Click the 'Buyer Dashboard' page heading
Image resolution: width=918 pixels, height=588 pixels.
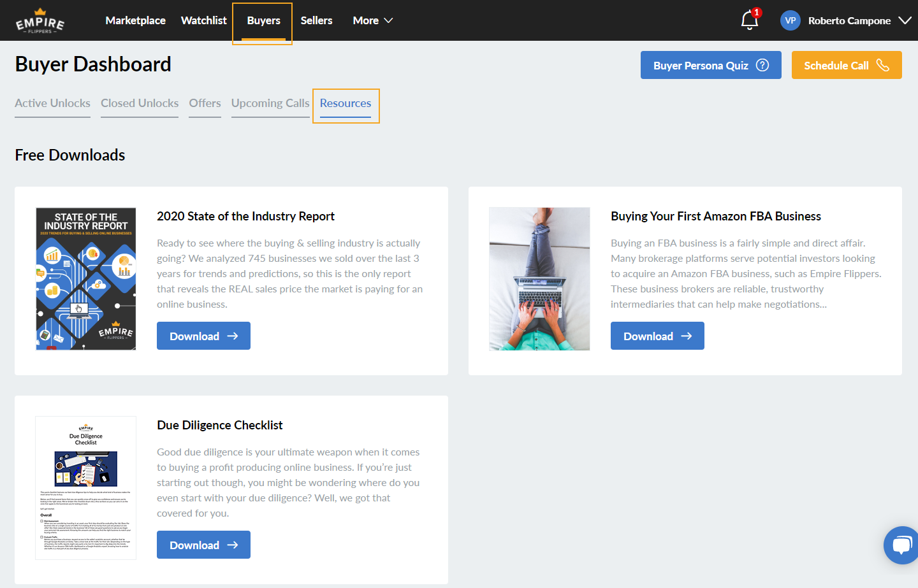[93, 64]
